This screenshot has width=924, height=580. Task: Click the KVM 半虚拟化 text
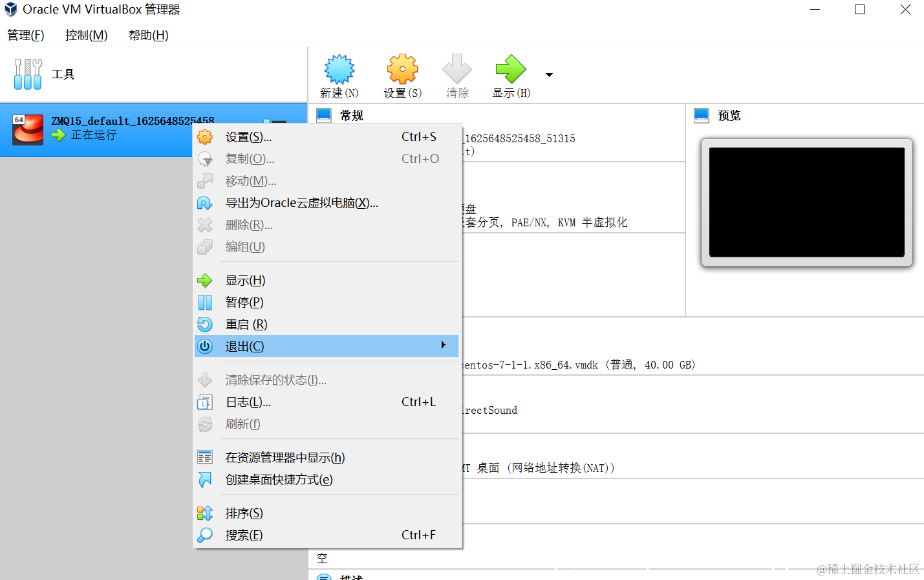592,222
